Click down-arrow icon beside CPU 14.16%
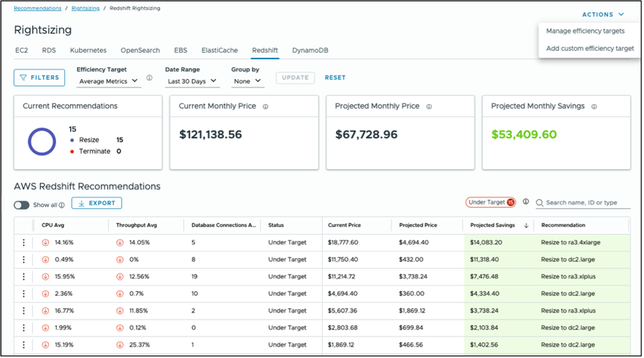 (x=45, y=243)
